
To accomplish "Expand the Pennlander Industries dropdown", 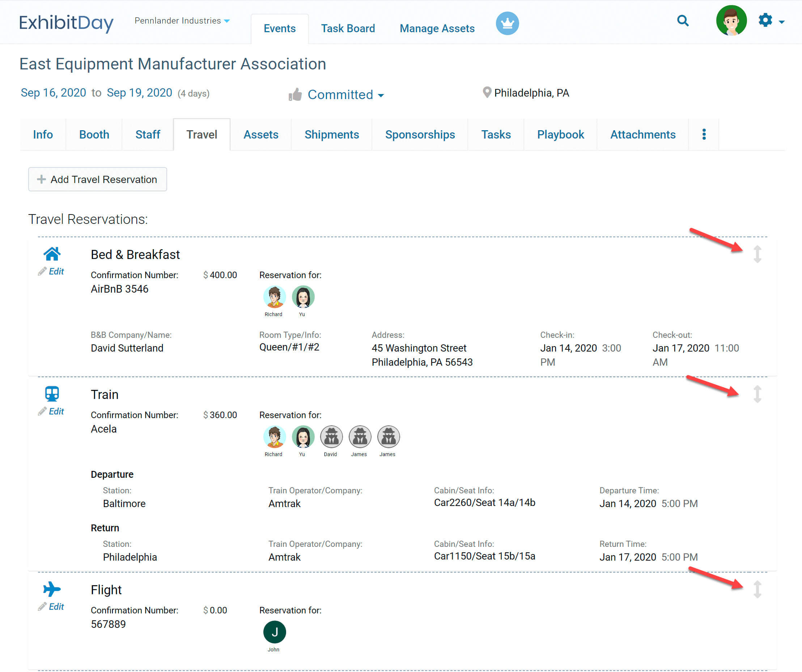I will 182,21.
